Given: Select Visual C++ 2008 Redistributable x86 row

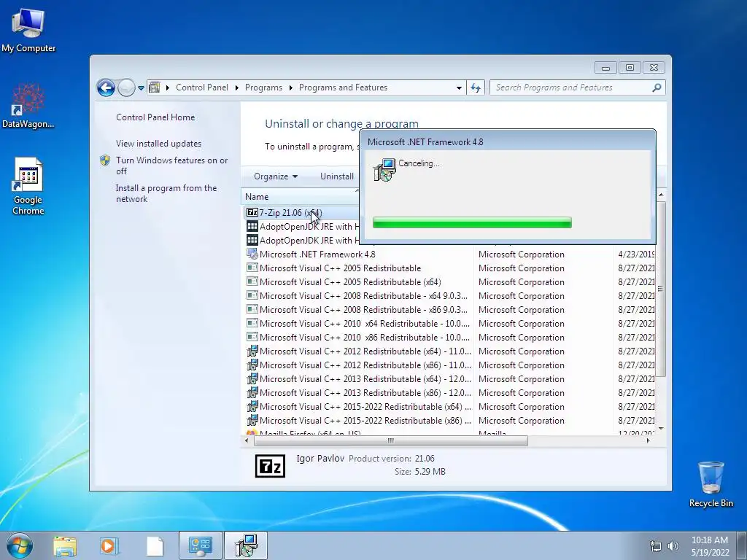Looking at the screenshot, I should pos(357,309).
